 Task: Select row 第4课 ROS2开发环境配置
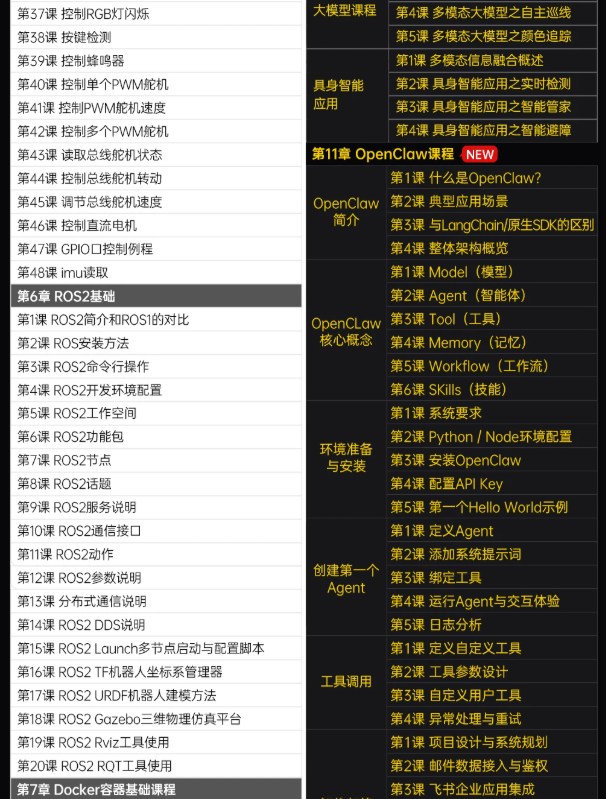pos(156,390)
